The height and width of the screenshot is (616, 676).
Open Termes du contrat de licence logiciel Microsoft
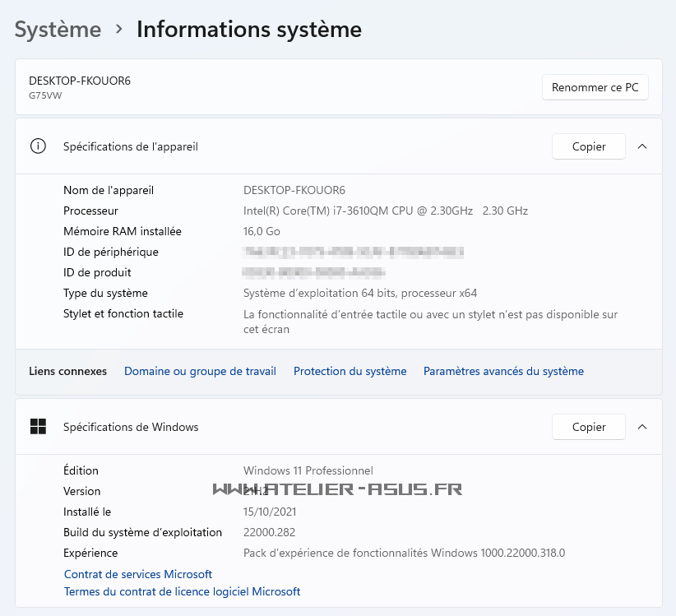click(182, 591)
